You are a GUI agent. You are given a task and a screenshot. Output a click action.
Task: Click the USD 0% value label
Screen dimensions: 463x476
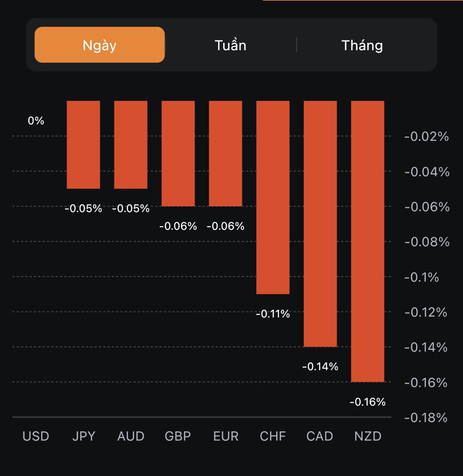36,121
